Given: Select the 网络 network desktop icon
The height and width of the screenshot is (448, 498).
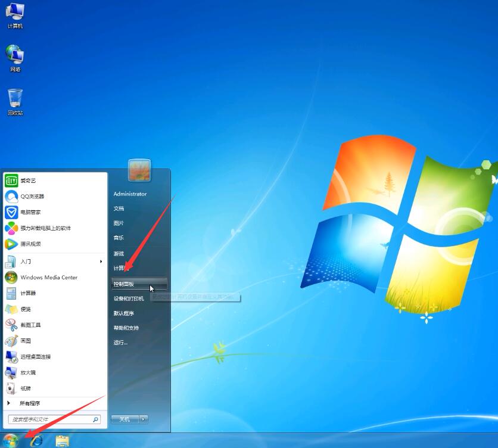Looking at the screenshot, I should [x=15, y=58].
